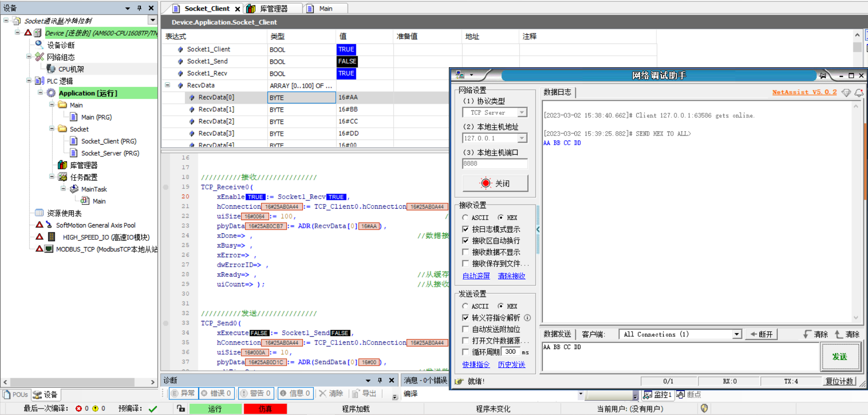
Task: Click the 关闭 button in NetAssist
Action: pos(495,183)
